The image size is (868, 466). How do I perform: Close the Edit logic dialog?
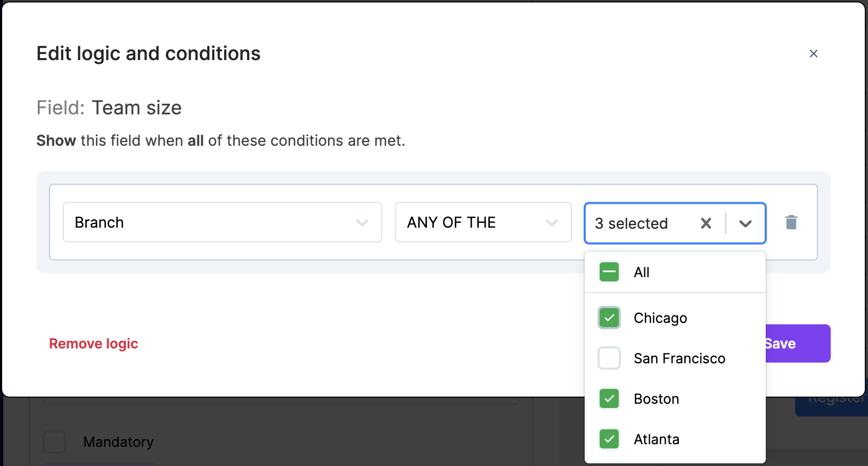[813, 54]
